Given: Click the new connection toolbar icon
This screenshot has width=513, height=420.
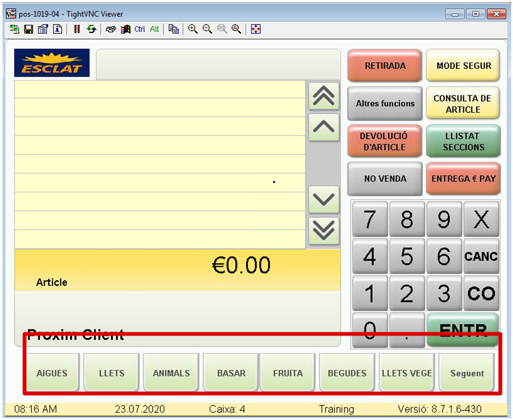Looking at the screenshot, I should point(14,29).
